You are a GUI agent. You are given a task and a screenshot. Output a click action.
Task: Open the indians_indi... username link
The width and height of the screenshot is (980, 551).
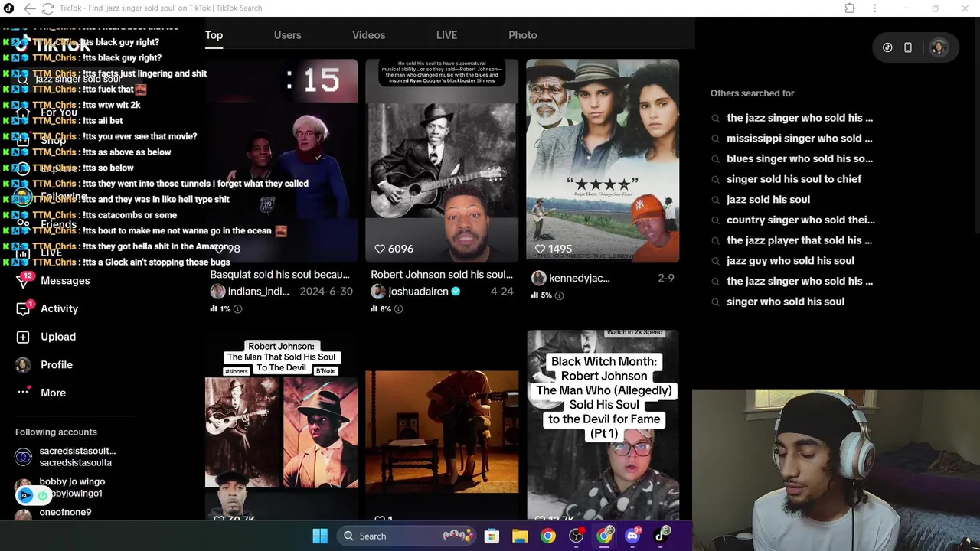[x=259, y=292]
